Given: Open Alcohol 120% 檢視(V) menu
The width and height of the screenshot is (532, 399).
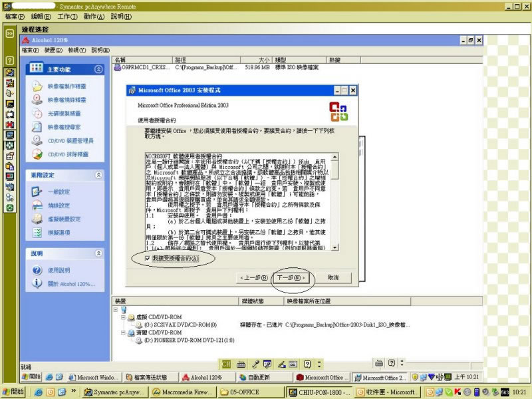Looking at the screenshot, I should tap(76, 51).
